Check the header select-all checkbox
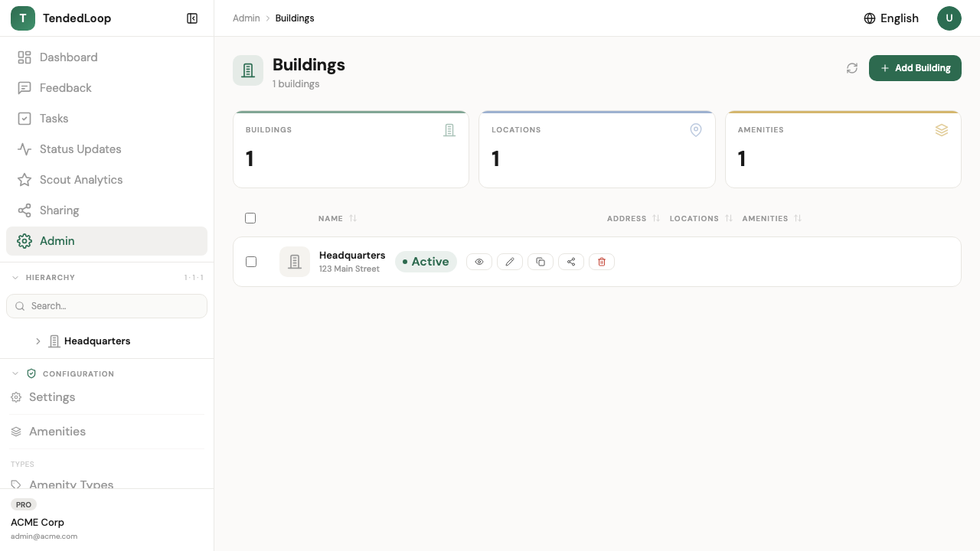The image size is (980, 551). [x=250, y=218]
